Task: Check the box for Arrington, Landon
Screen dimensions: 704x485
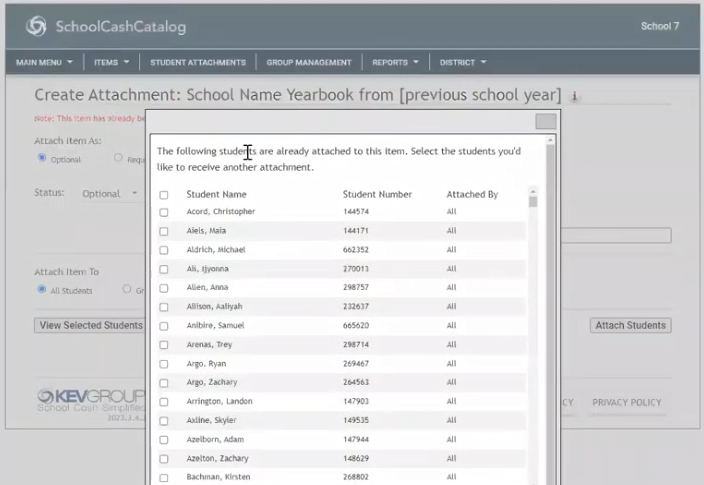Action: [x=164, y=402]
